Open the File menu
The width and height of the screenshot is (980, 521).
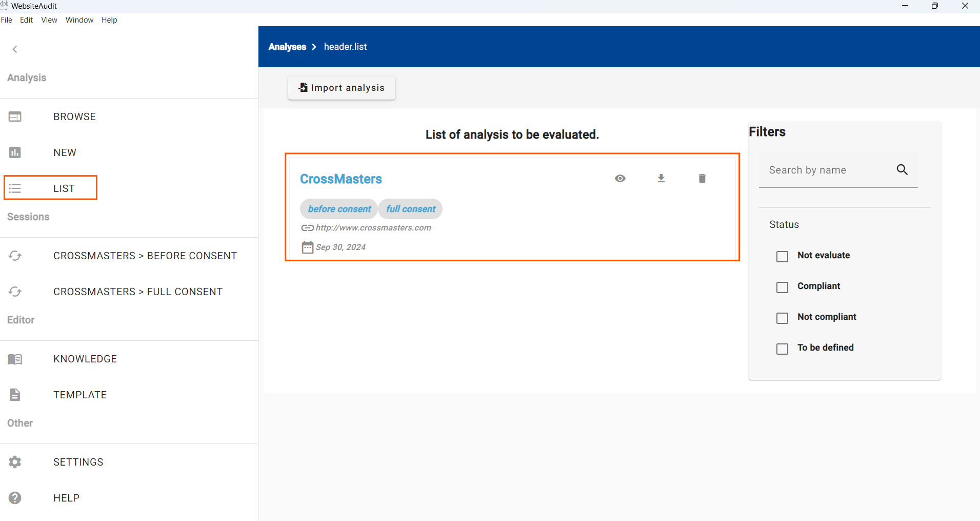(7, 20)
